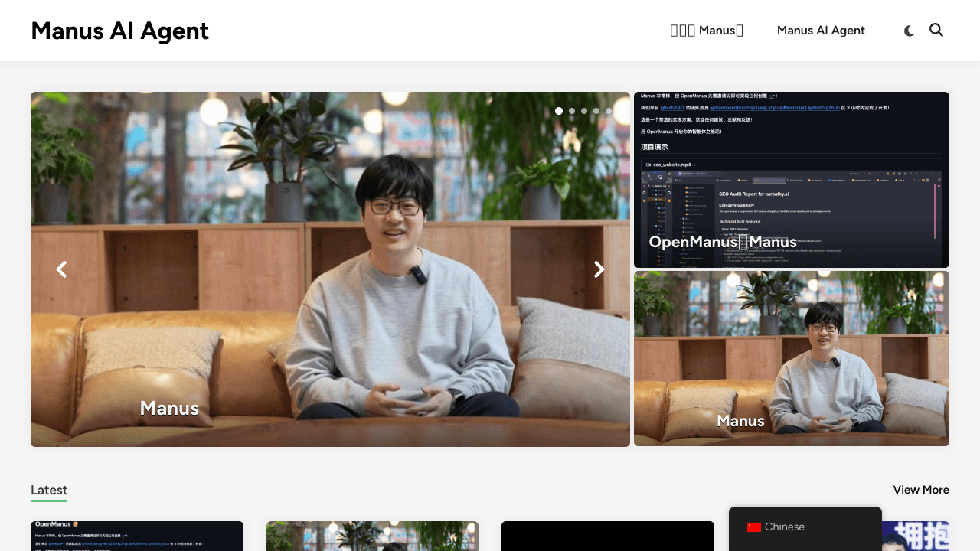Click the Chinese flag icon
The height and width of the screenshot is (551, 980).
point(754,527)
